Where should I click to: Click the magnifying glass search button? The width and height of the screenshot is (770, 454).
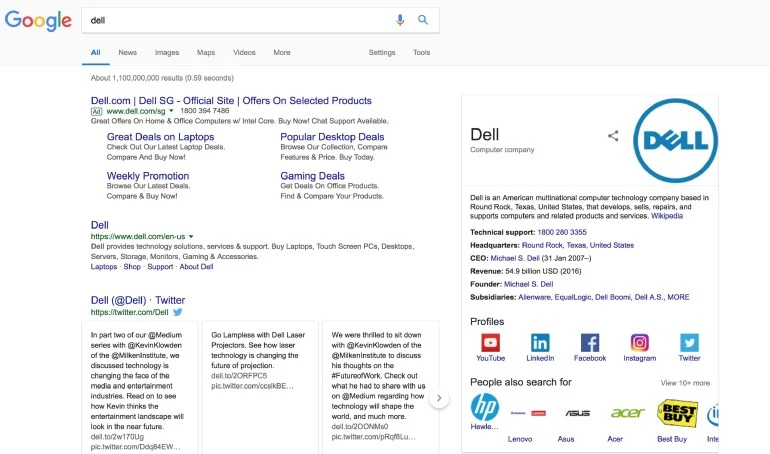(x=423, y=20)
